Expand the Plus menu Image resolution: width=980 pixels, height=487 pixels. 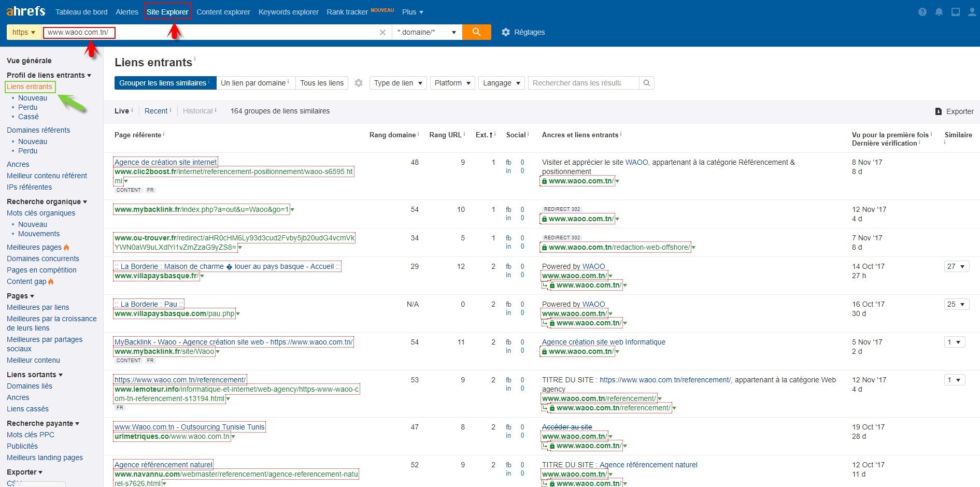pos(413,12)
